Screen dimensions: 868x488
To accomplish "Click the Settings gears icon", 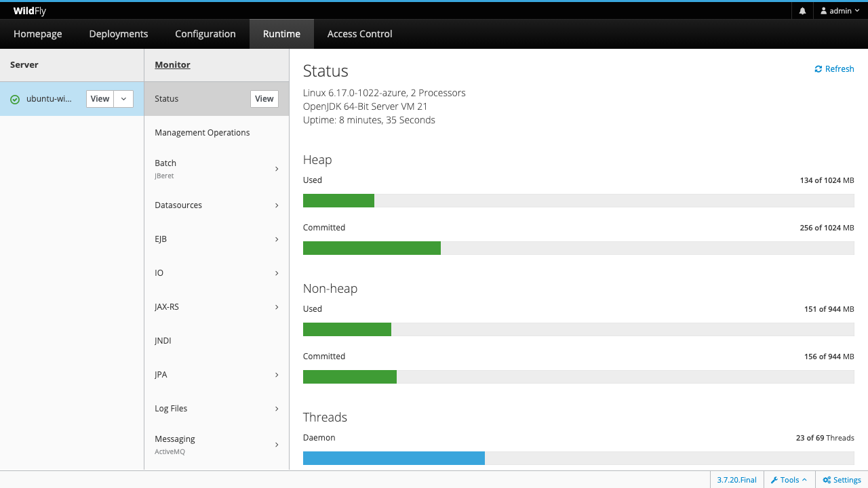I will 827,480.
